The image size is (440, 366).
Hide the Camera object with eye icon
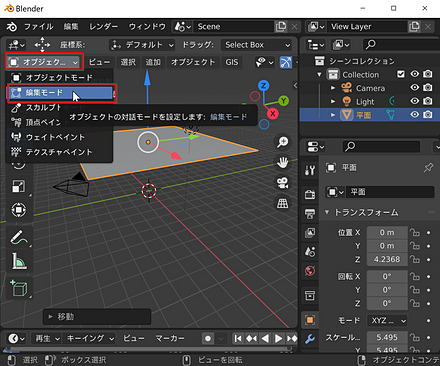415,88
